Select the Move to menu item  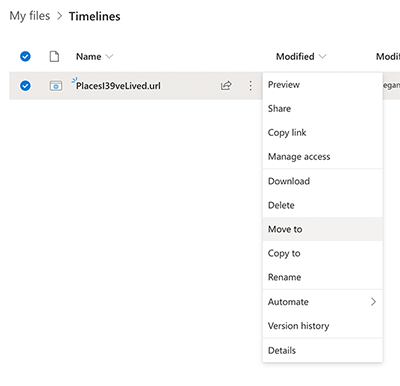(x=323, y=229)
